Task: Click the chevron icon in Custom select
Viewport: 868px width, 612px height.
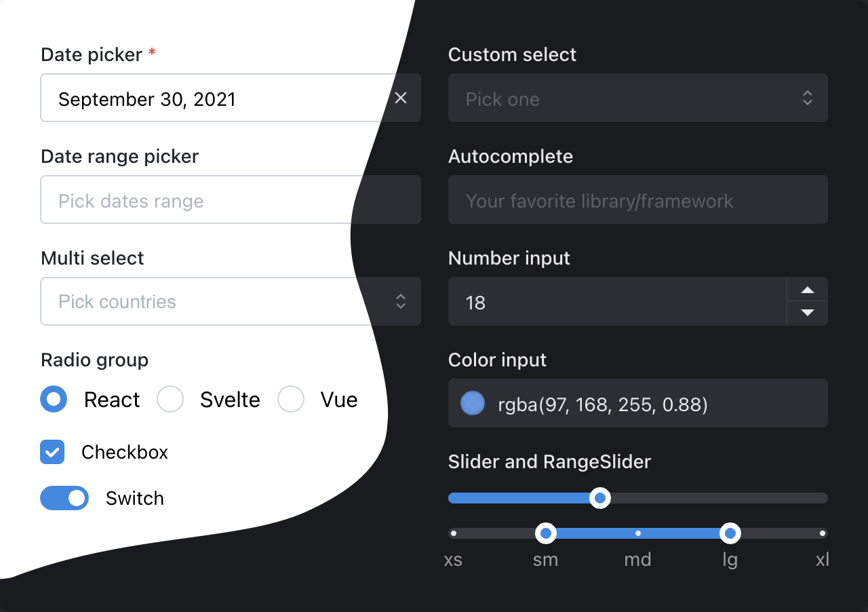Action: click(x=808, y=98)
